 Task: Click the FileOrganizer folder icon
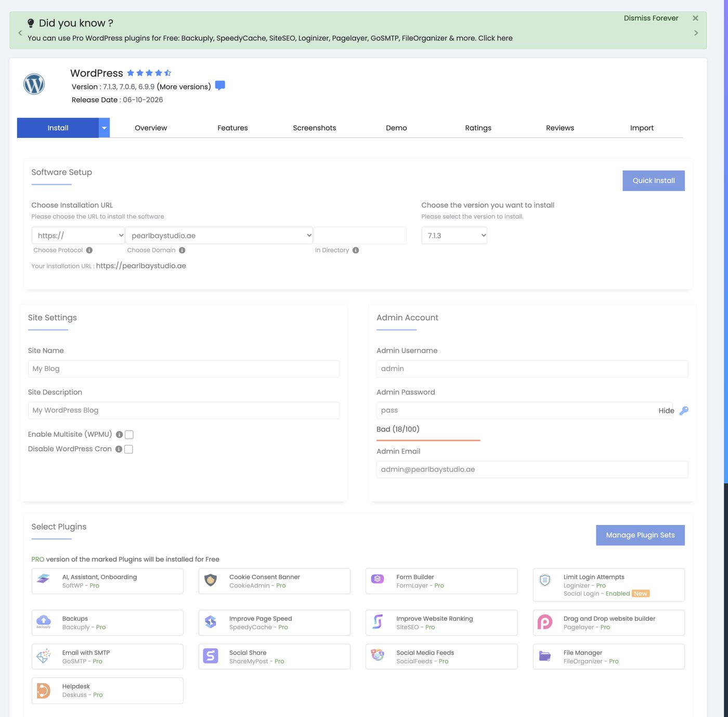click(545, 656)
